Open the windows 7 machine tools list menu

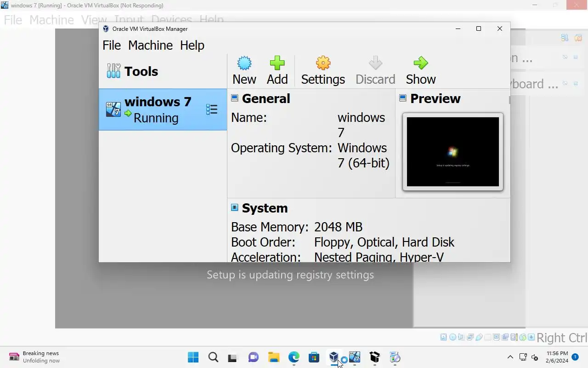pos(212,109)
